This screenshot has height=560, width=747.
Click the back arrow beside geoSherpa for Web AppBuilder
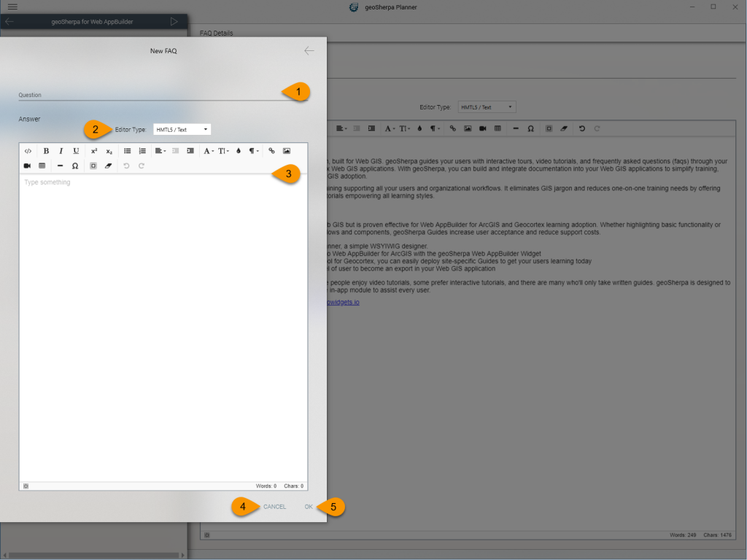9,21
